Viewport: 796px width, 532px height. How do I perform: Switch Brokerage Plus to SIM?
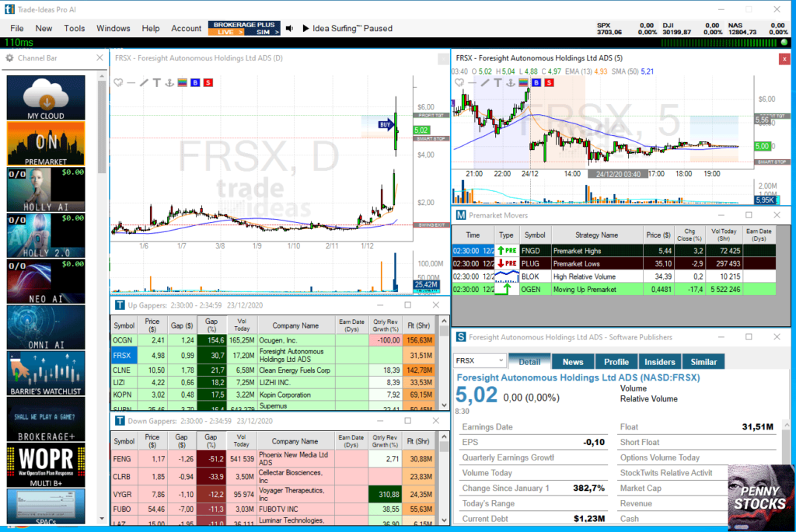pyautogui.click(x=264, y=32)
